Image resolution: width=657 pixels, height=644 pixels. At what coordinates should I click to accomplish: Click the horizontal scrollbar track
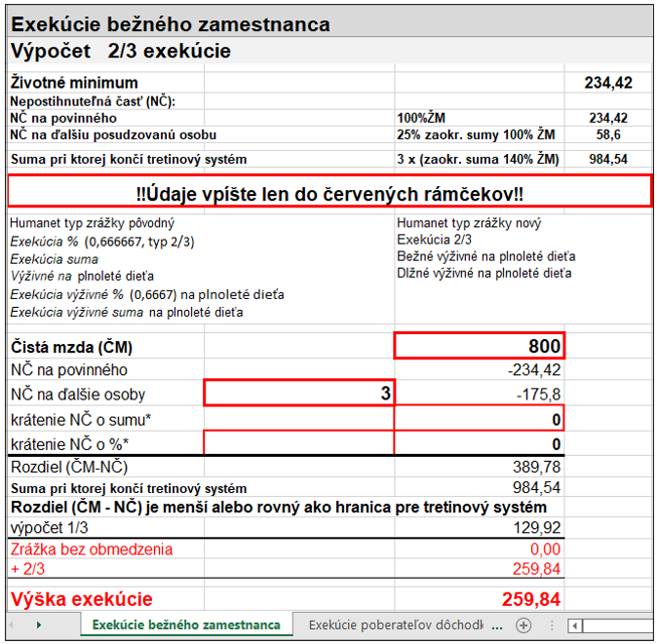618,626
